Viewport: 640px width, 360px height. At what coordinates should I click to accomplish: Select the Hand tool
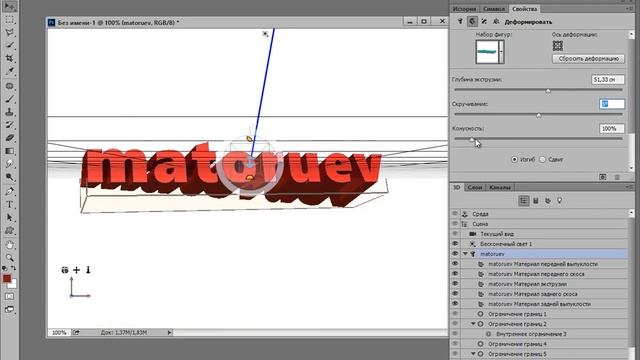(x=9, y=245)
